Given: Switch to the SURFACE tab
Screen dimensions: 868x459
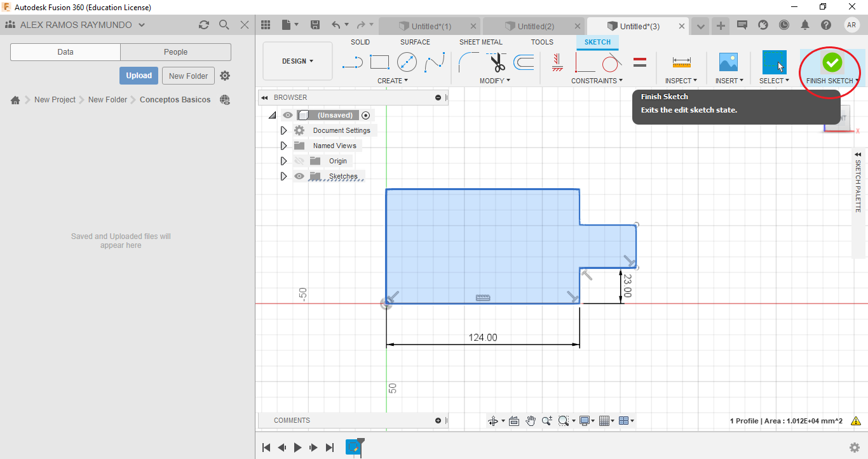Looking at the screenshot, I should (x=415, y=42).
